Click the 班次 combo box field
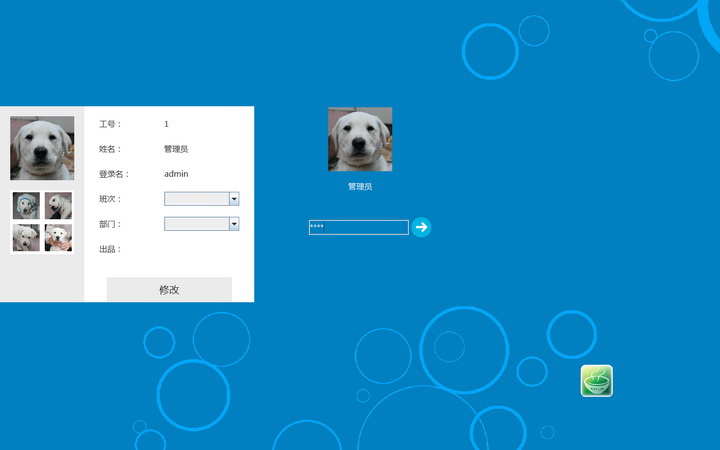The image size is (720, 450). pos(202,199)
